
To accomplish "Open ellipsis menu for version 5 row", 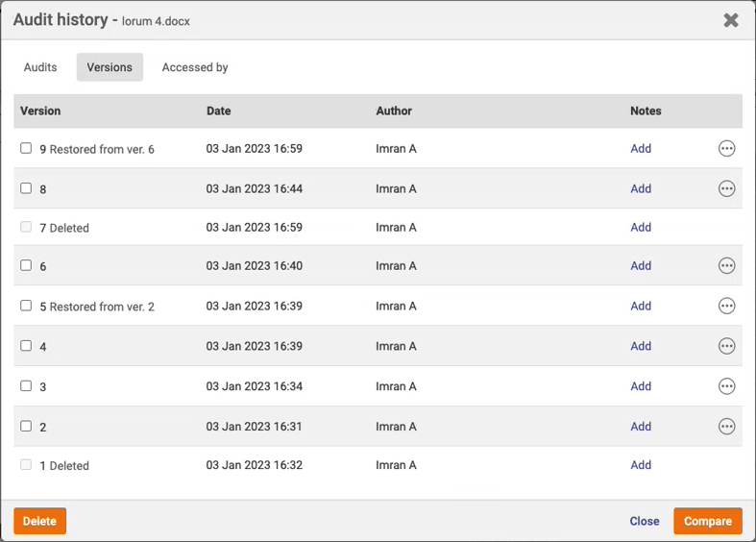I will pyautogui.click(x=726, y=307).
